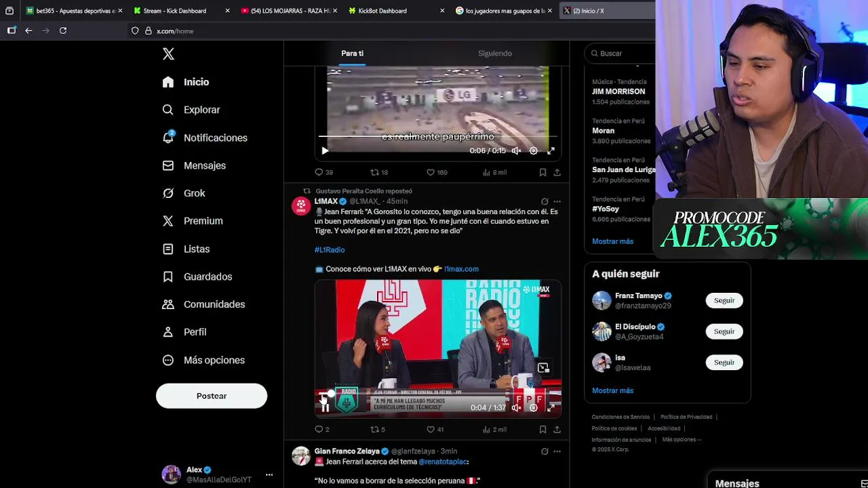
Task: Open the Alex account menu dots
Action: (269, 474)
